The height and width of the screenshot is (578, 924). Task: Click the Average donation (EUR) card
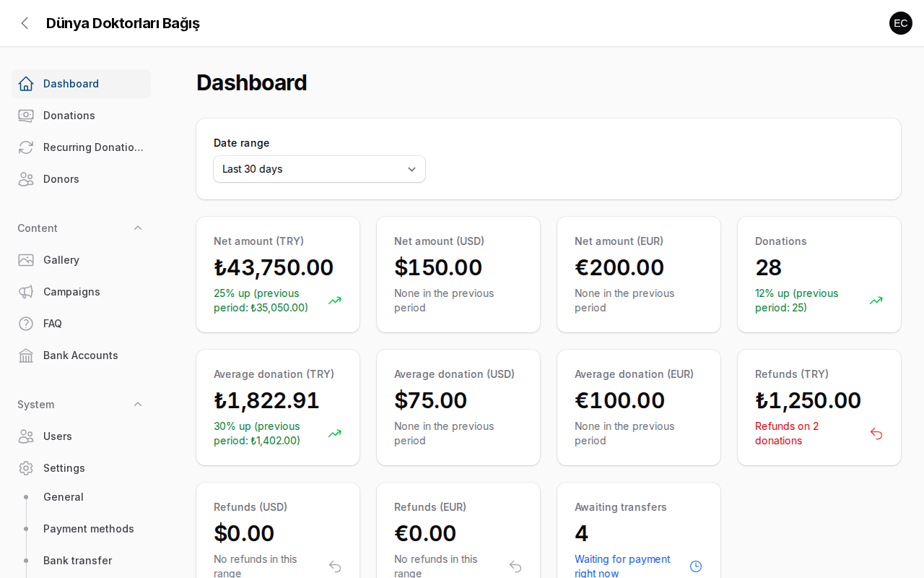(639, 407)
